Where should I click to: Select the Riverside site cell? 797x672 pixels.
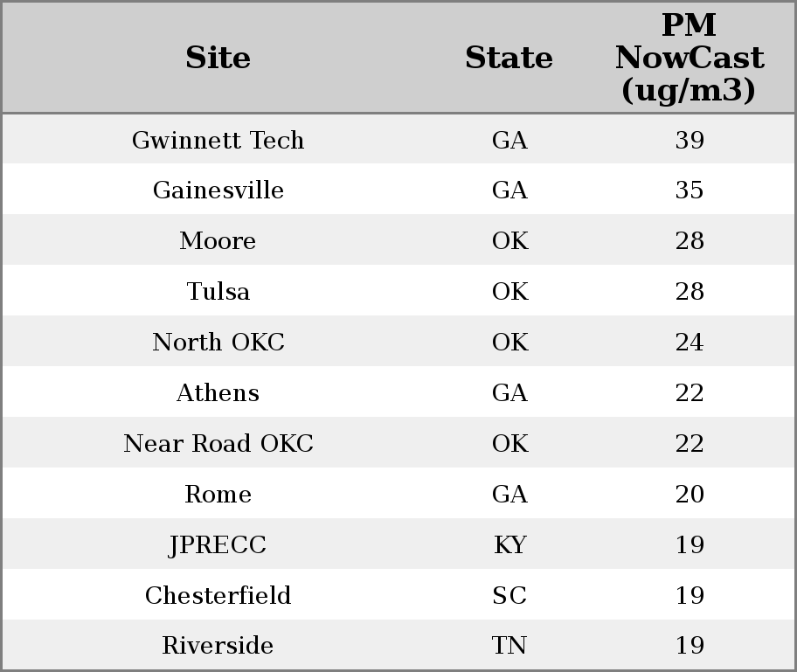218,645
